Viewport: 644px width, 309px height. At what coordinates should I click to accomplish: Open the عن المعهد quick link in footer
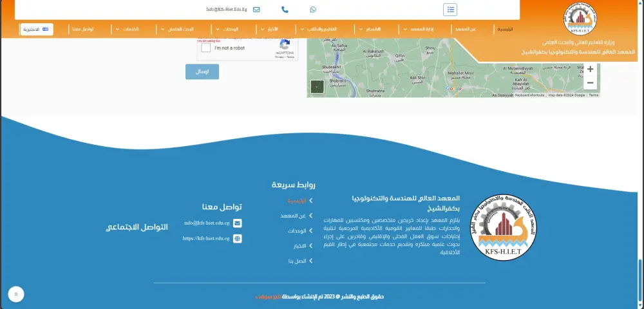coord(293,216)
